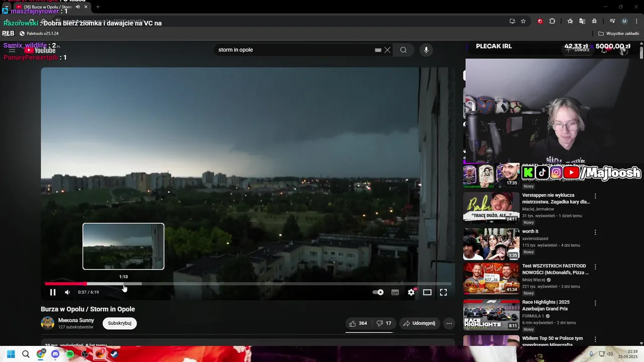The height and width of the screenshot is (362, 644).
Task: Like the video with thumbs up (364)
Action: point(359,323)
